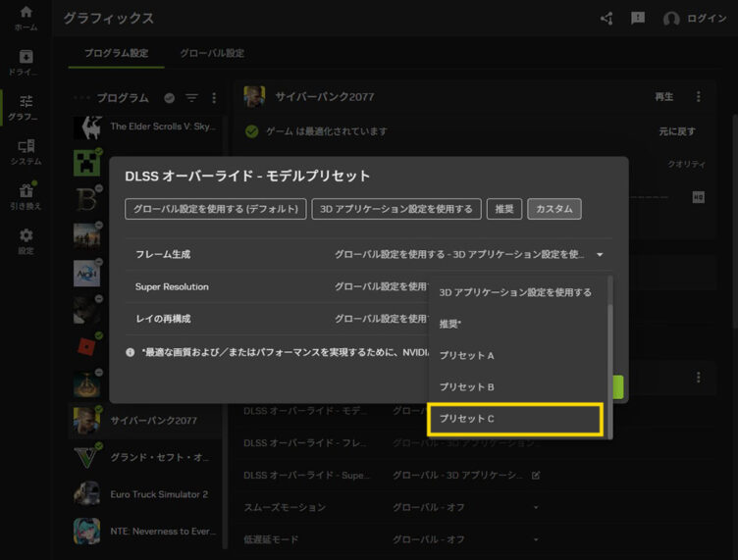Select プリセット B in dropdown list
Viewport: 738px width, 560px height.
pyautogui.click(x=516, y=387)
